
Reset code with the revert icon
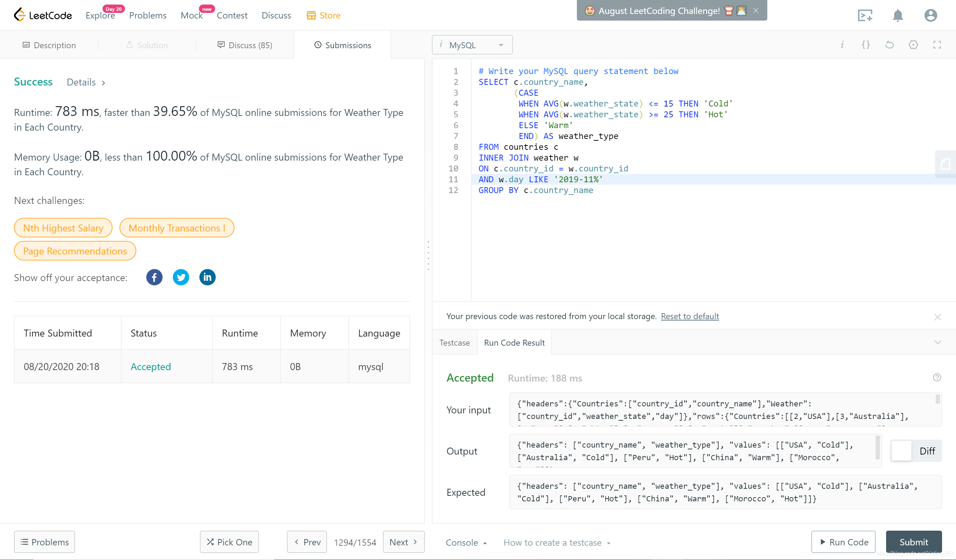(x=890, y=45)
